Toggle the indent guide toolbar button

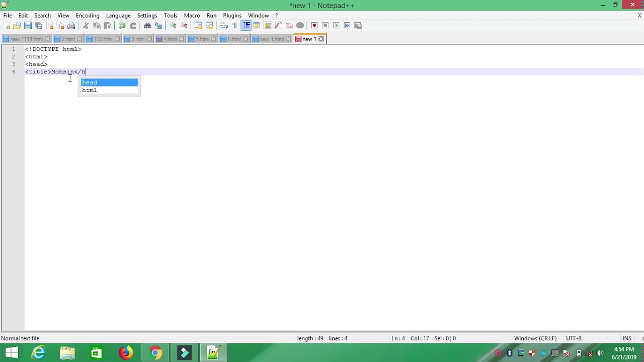tap(246, 26)
